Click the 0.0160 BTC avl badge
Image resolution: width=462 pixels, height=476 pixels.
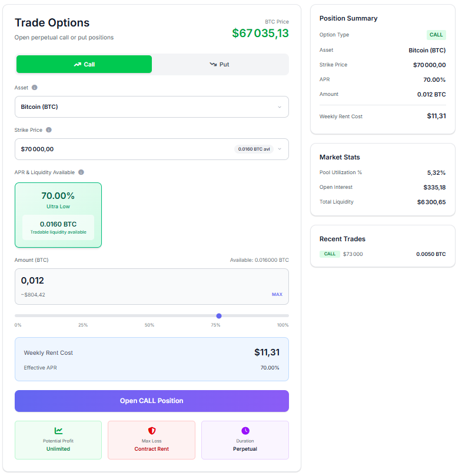coord(254,149)
